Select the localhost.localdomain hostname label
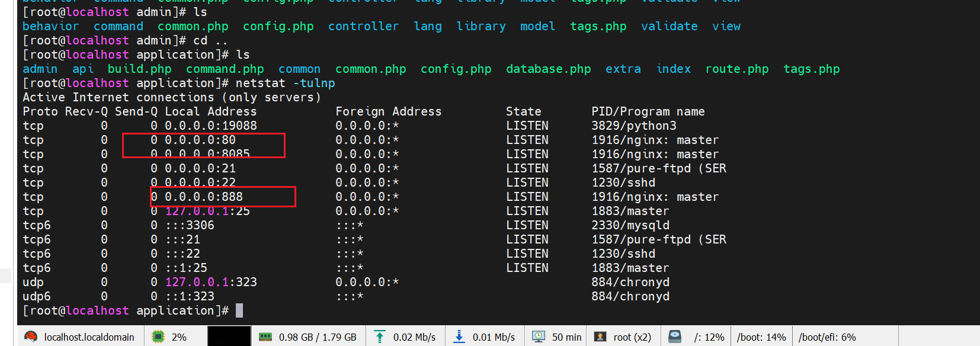Image resolution: width=980 pixels, height=346 pixels. coord(89,337)
